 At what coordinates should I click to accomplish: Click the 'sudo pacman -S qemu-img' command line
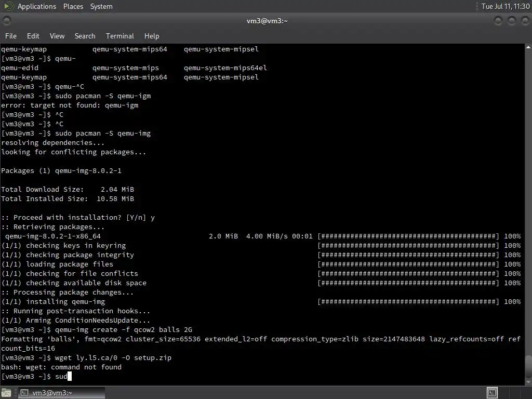coord(76,134)
